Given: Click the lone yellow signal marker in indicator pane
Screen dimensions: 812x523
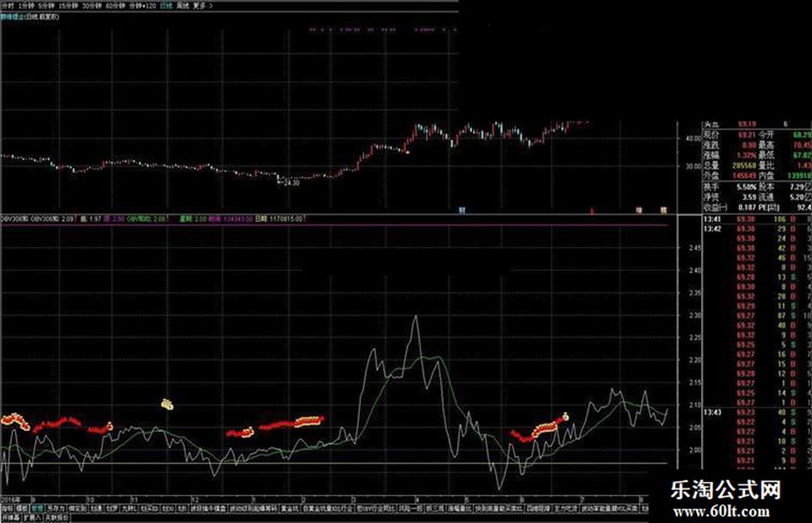Looking at the screenshot, I should [x=168, y=404].
